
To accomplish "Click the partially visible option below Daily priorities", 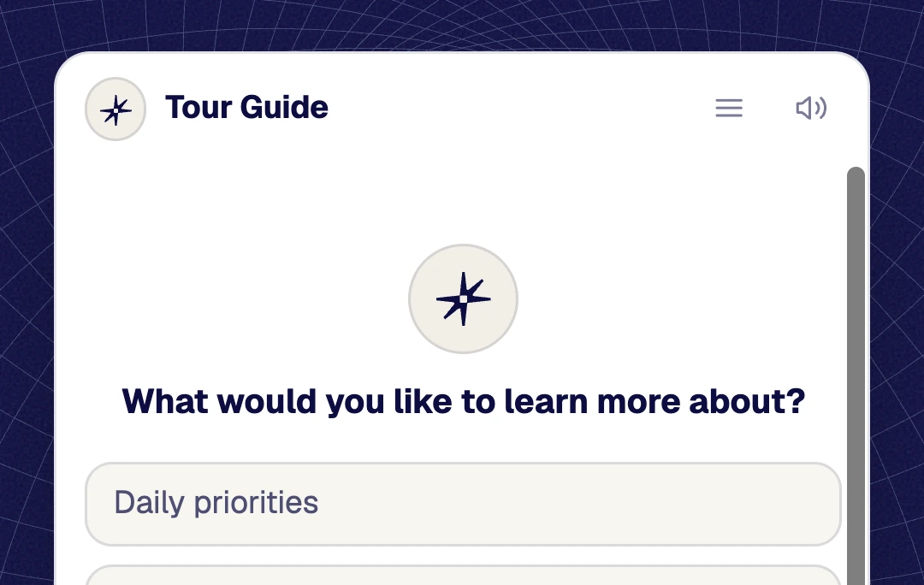I will pyautogui.click(x=463, y=576).
